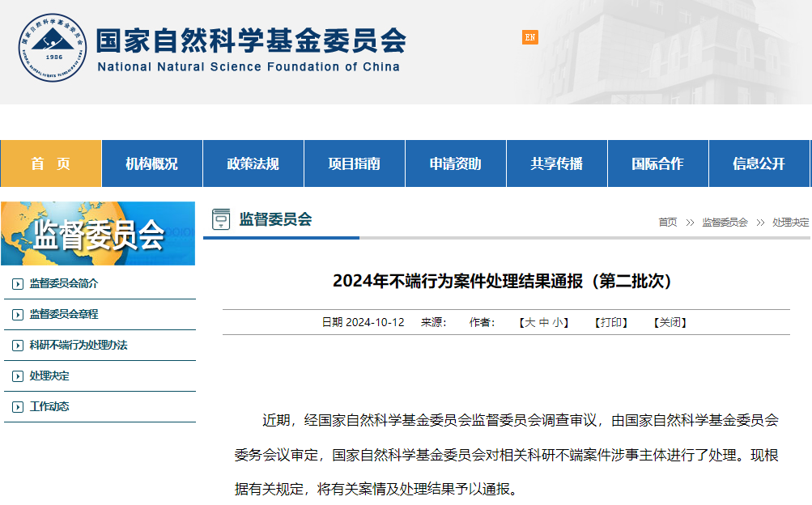Viewport: 812px width, 505px height.
Task: Switch to English via EN icon
Action: (529, 37)
